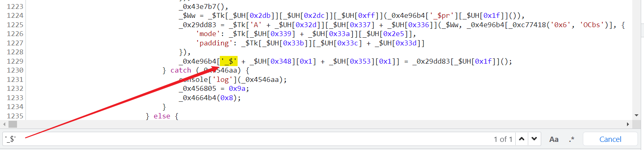Select line number 1228
Viewport: 644px width, 150px height.
[x=15, y=52]
